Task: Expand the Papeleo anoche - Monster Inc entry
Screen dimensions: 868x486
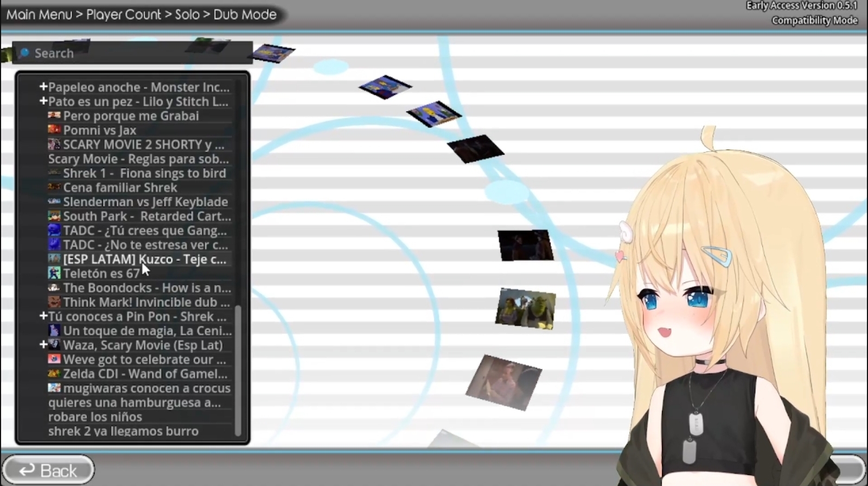Action: click(x=43, y=86)
